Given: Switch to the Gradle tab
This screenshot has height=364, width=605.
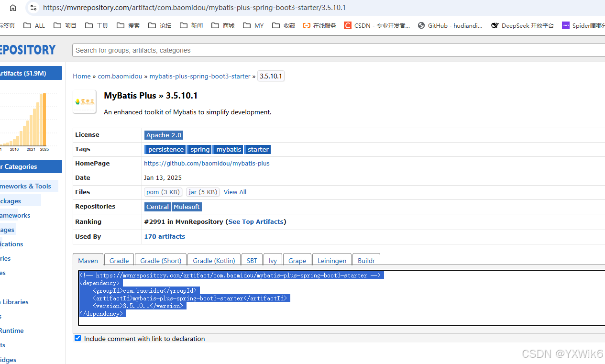Looking at the screenshot, I should pyautogui.click(x=119, y=261).
